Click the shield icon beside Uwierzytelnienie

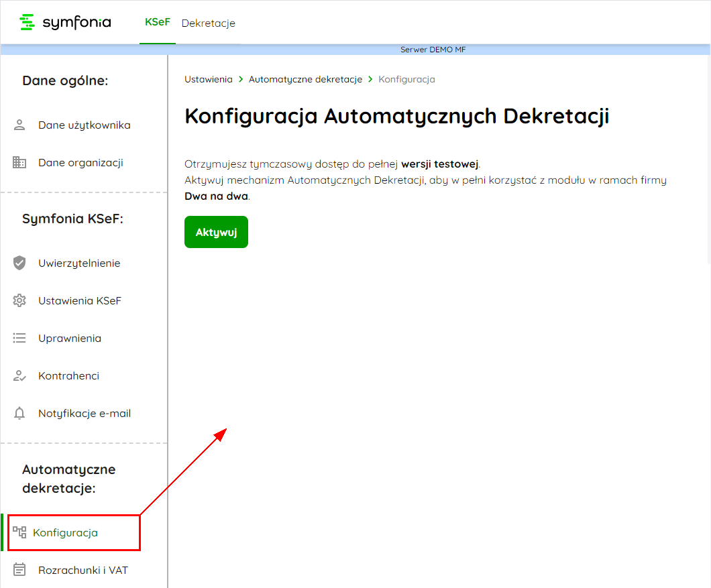pyautogui.click(x=19, y=263)
